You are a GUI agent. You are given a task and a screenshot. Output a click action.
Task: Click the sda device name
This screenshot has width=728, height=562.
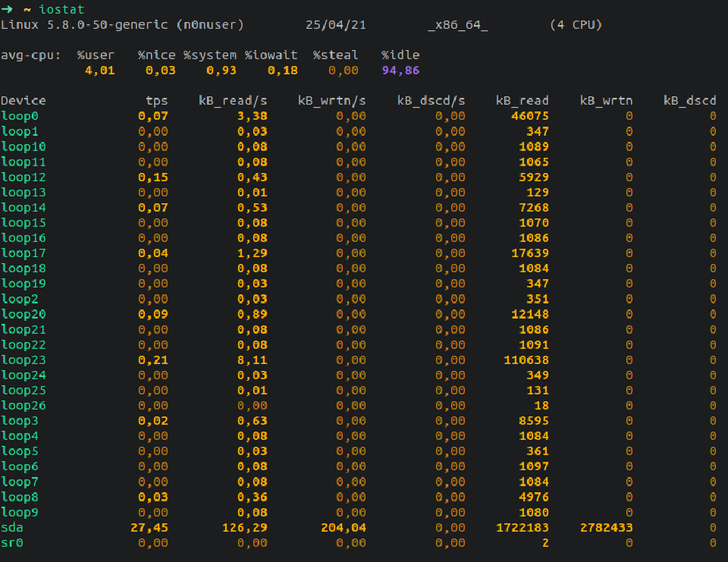pyautogui.click(x=12, y=527)
